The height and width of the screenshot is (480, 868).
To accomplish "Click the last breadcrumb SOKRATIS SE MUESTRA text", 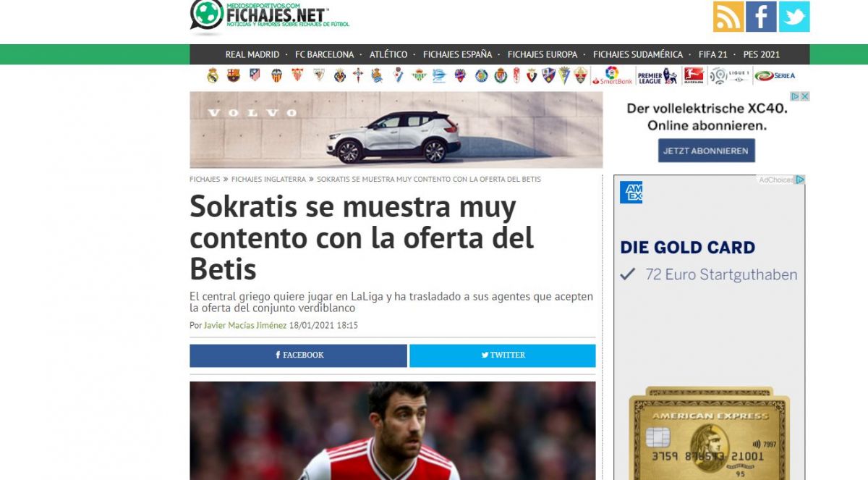I will (429, 179).
